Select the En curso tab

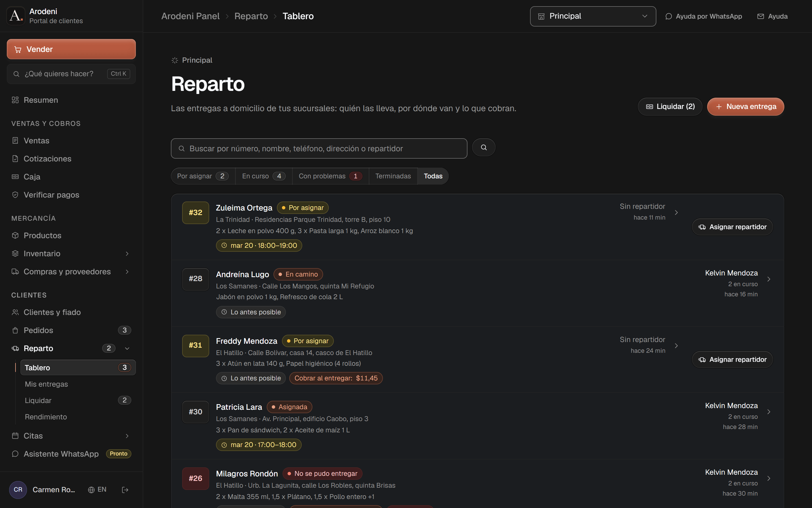(x=264, y=176)
